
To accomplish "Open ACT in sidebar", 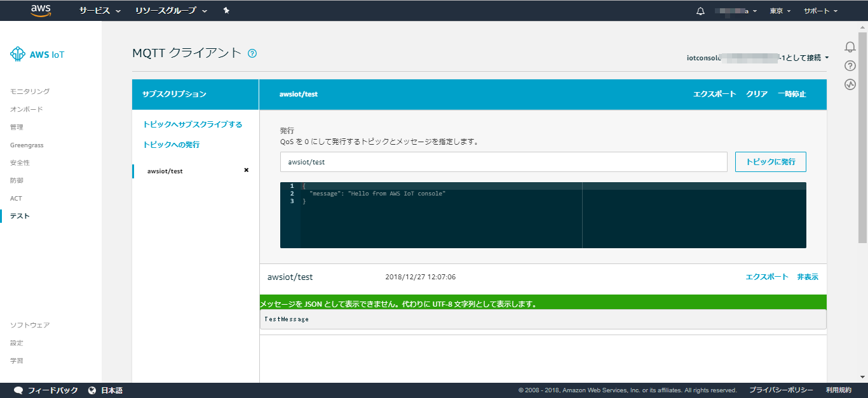I will tap(16, 198).
